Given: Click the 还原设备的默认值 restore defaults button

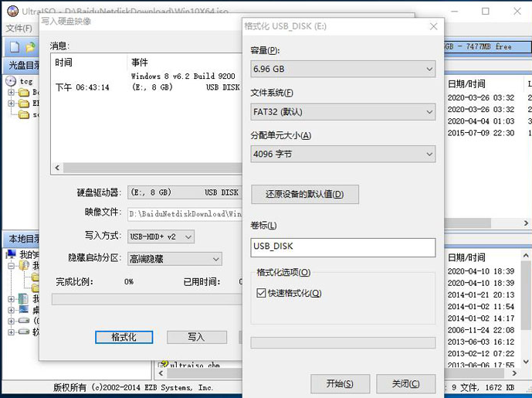Looking at the screenshot, I should tap(304, 194).
